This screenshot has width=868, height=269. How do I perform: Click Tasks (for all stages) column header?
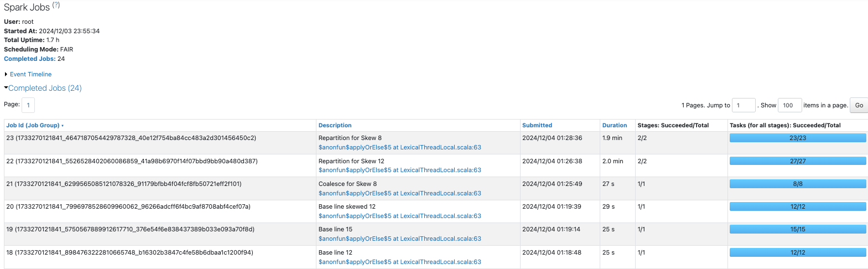pyautogui.click(x=785, y=126)
